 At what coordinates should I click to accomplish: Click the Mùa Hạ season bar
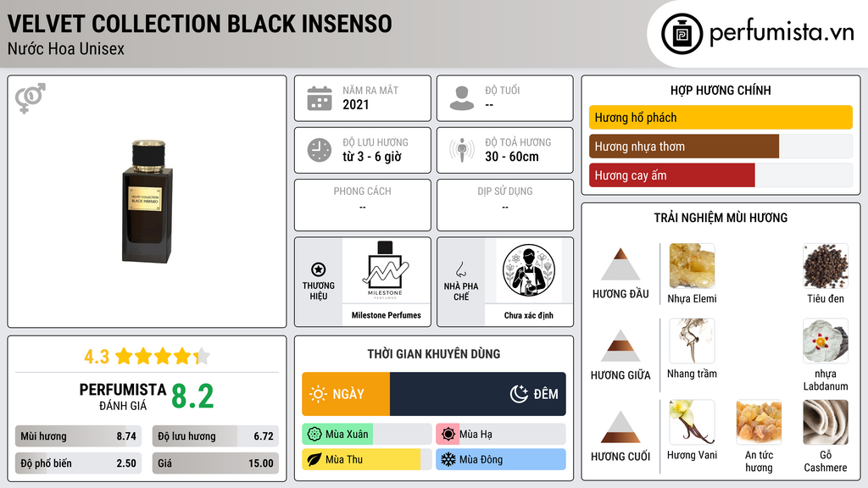[500, 435]
